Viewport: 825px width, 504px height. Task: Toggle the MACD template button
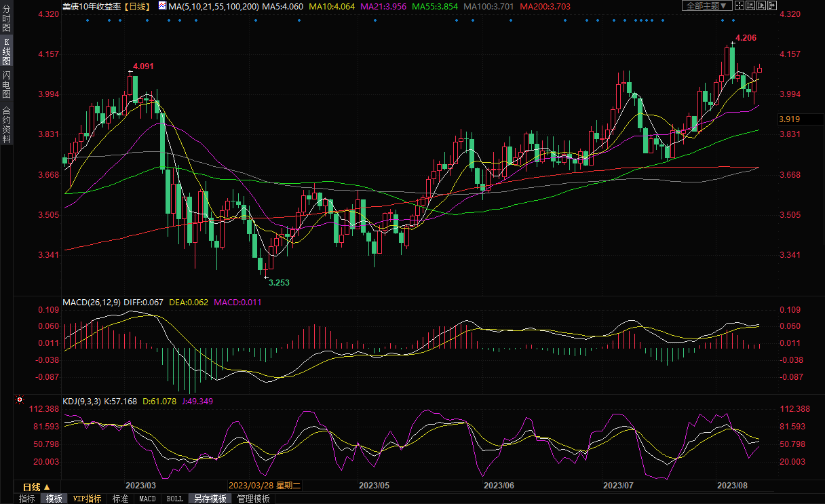(147, 499)
